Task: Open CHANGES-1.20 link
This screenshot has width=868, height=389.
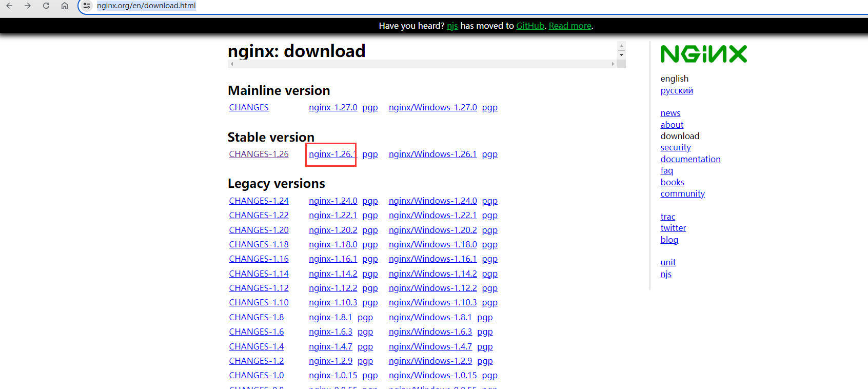Action: pos(259,230)
